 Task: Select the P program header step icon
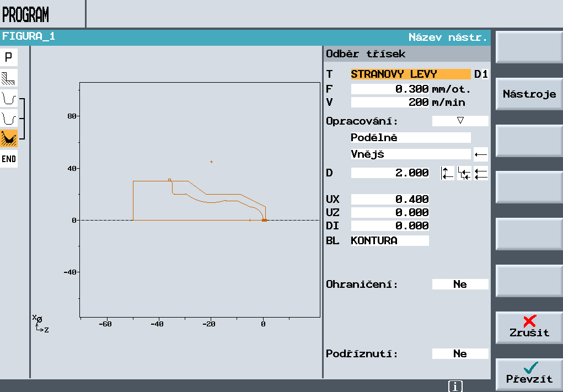click(x=9, y=57)
